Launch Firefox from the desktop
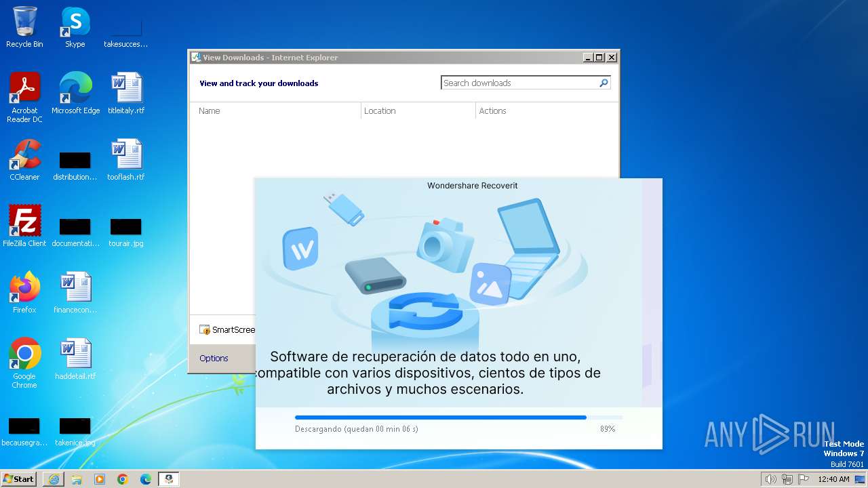 pyautogui.click(x=24, y=293)
